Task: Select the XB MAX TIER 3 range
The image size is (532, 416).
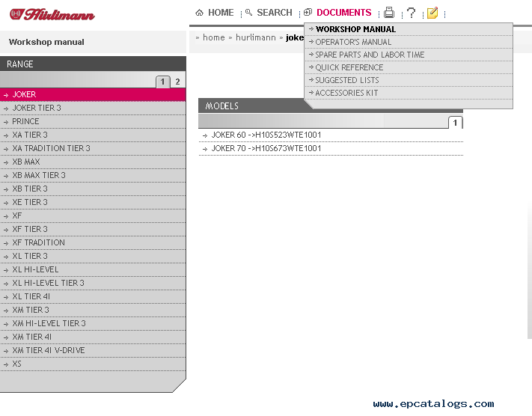Action: [x=93, y=175]
